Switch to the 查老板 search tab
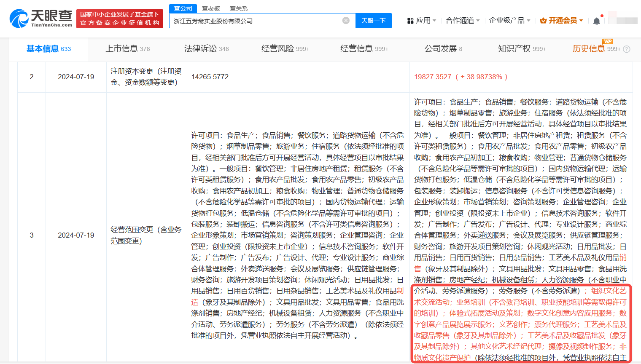641x364 pixels. [x=211, y=8]
